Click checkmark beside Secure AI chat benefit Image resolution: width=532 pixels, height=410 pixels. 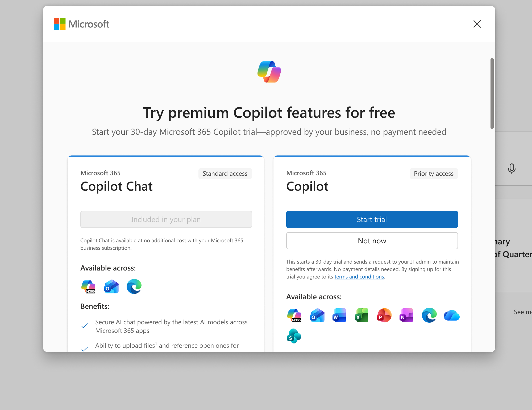(x=85, y=326)
